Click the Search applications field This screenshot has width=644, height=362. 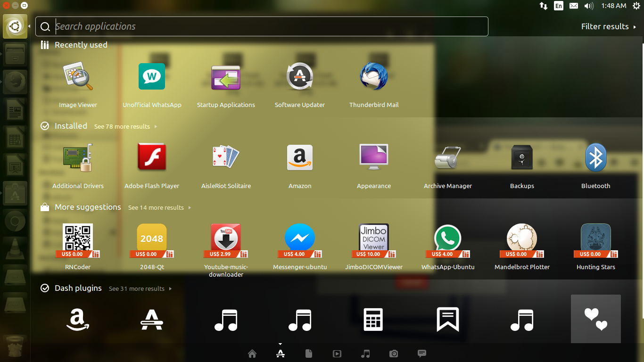tap(262, 26)
